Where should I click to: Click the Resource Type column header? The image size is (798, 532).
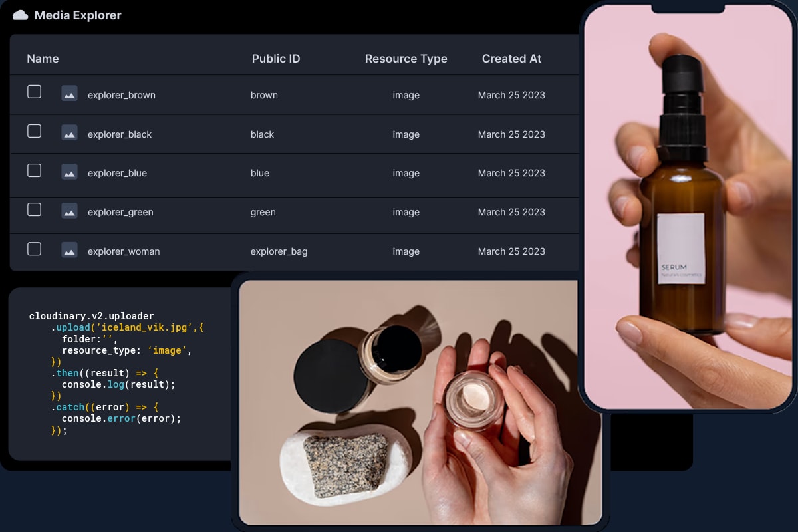[x=406, y=59]
